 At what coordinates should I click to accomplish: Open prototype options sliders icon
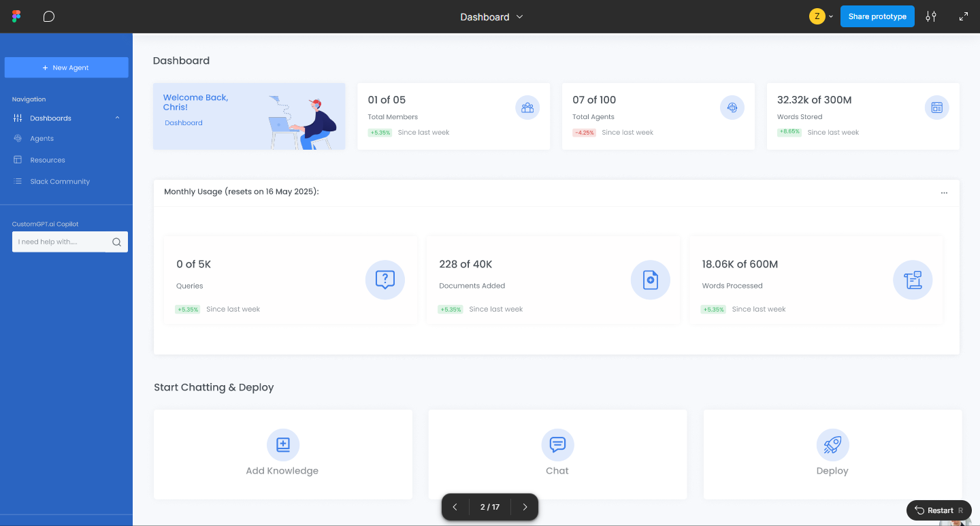(x=931, y=16)
